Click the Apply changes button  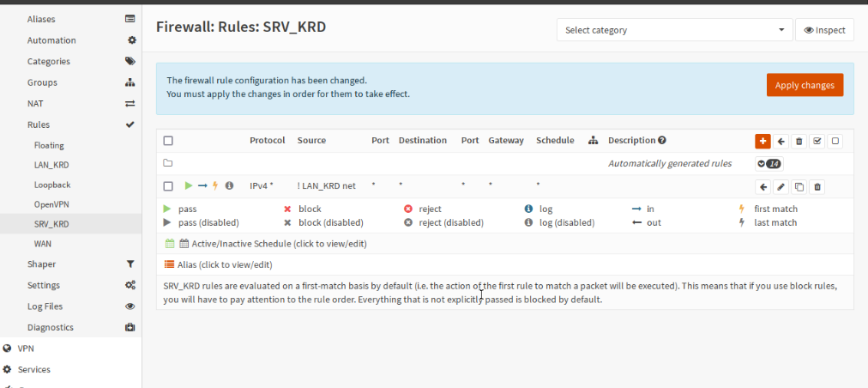click(x=805, y=85)
